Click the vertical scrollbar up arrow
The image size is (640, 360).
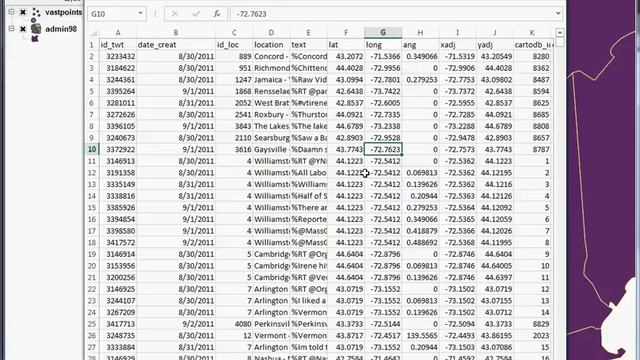[x=560, y=32]
